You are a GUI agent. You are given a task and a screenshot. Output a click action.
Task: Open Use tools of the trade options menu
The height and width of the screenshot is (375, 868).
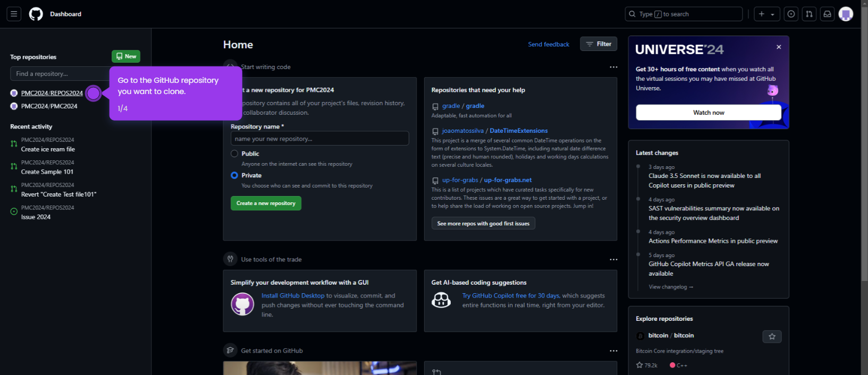613,260
